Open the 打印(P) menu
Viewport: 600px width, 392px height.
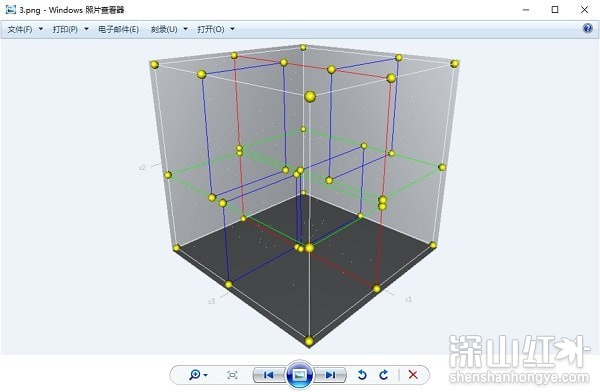pyautogui.click(x=65, y=29)
